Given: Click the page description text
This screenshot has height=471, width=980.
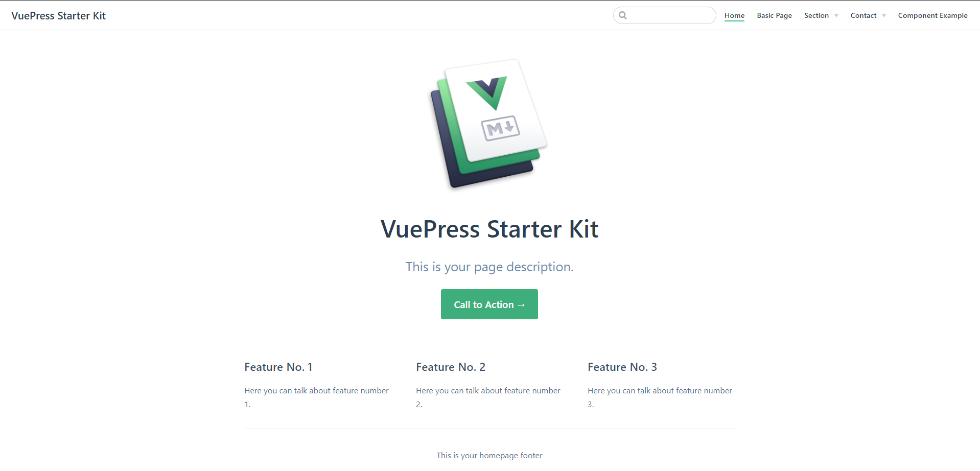Looking at the screenshot, I should click(489, 267).
